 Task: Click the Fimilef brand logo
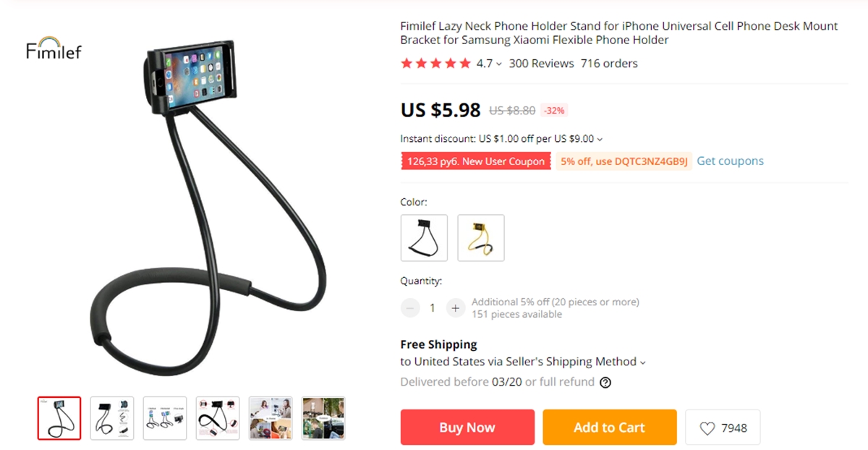(x=54, y=48)
